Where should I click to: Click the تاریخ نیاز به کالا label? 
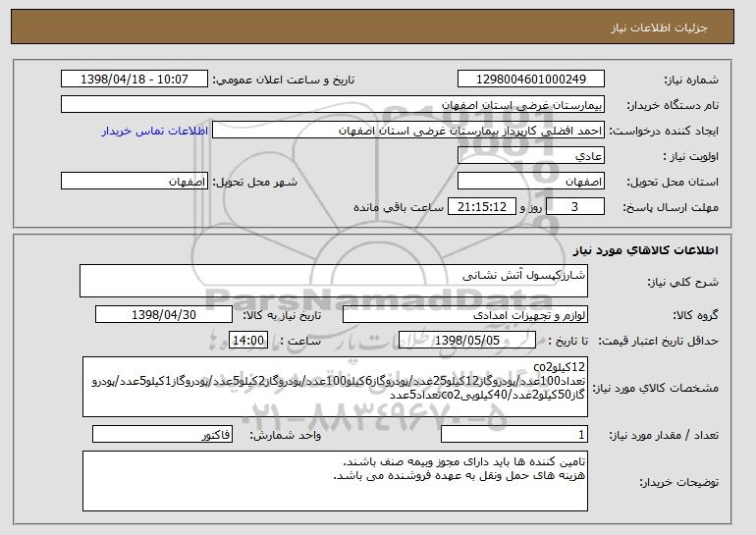[282, 315]
